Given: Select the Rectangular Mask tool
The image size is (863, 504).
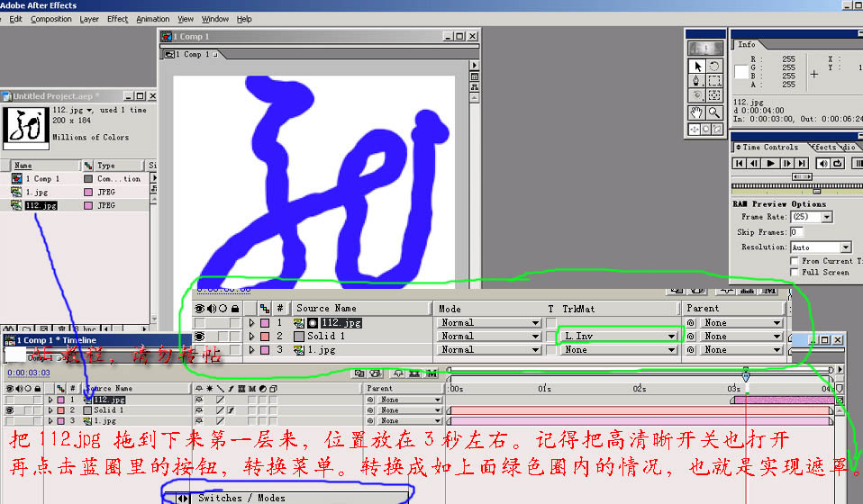Looking at the screenshot, I should [714, 81].
